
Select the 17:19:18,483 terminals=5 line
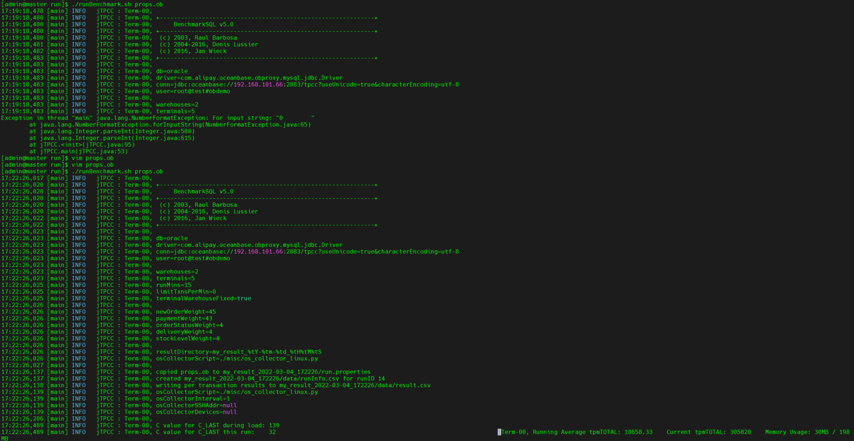point(98,111)
